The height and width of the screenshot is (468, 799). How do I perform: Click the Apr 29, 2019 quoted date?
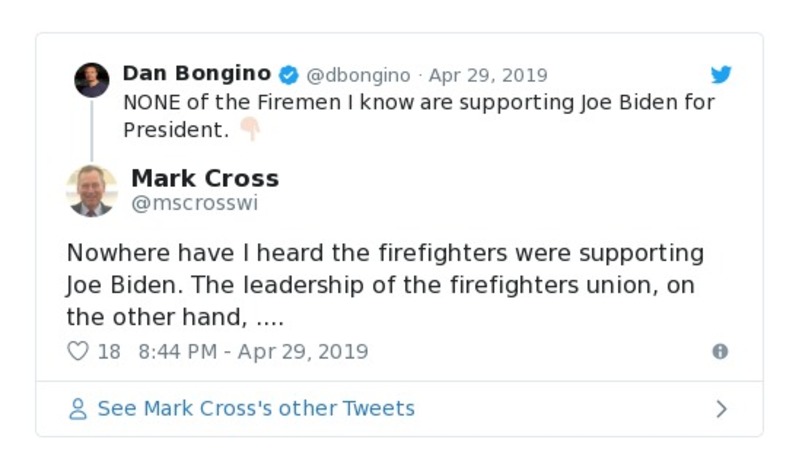[x=488, y=76]
